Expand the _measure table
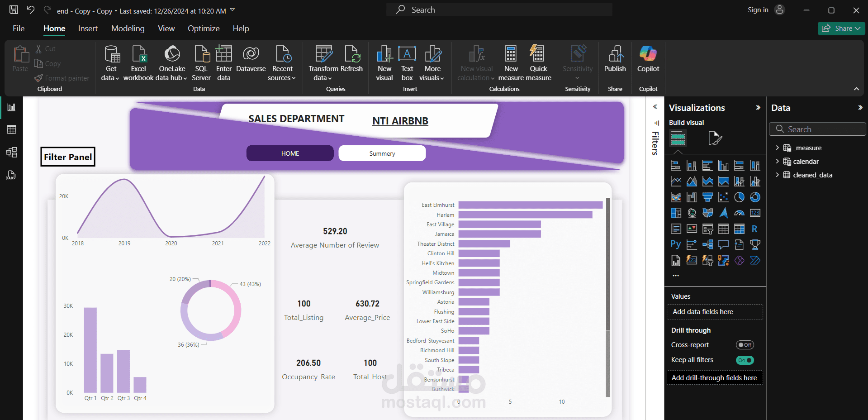 coord(777,148)
